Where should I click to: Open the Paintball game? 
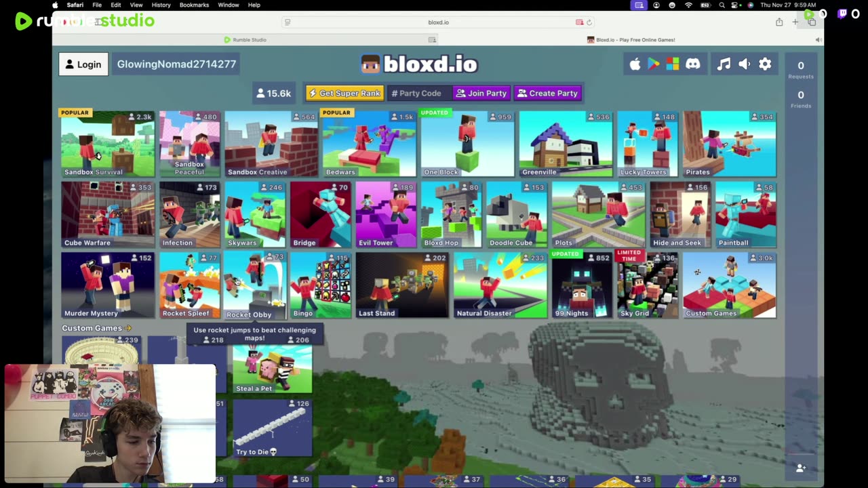[x=745, y=215]
